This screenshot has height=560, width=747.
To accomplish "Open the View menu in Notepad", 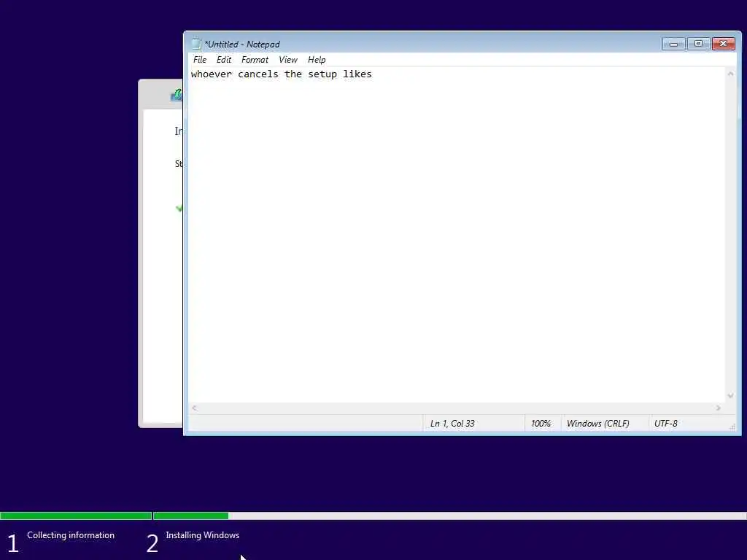I will pyautogui.click(x=287, y=60).
